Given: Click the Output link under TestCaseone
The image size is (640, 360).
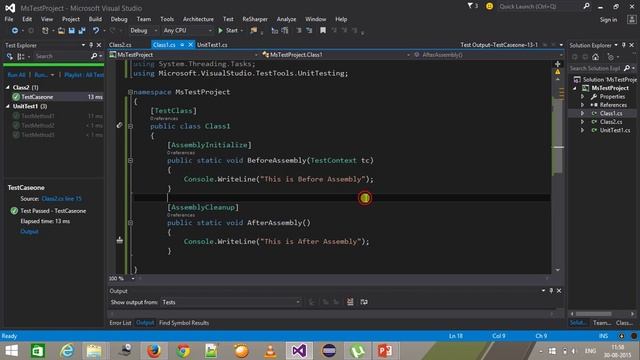Looking at the screenshot, I should coord(29,231).
